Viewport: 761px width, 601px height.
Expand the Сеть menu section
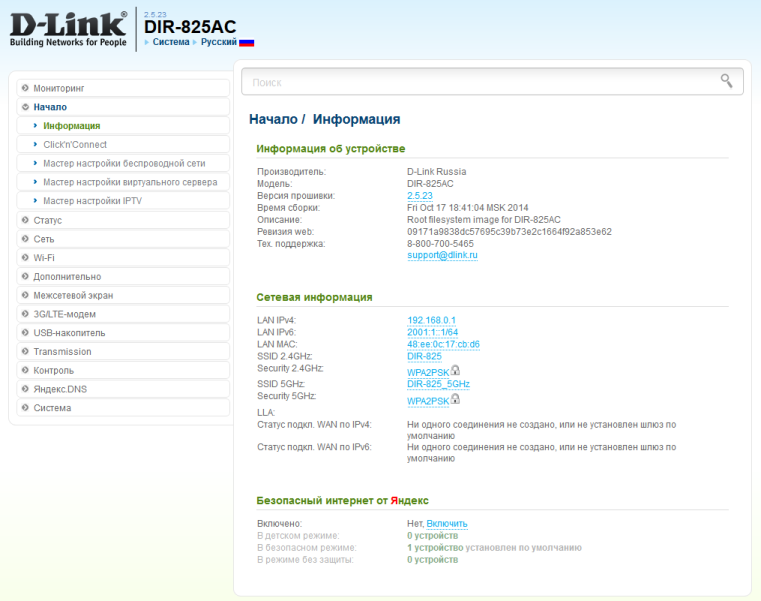coord(123,239)
